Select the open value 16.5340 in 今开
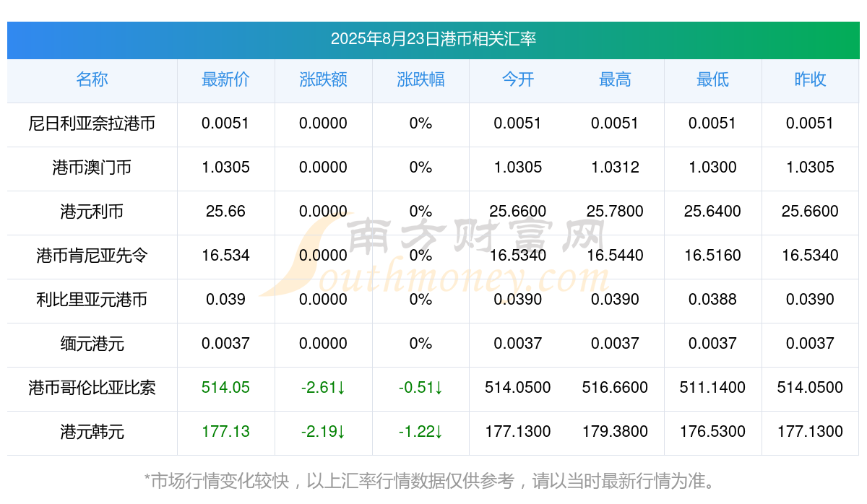867x504 pixels. click(518, 256)
